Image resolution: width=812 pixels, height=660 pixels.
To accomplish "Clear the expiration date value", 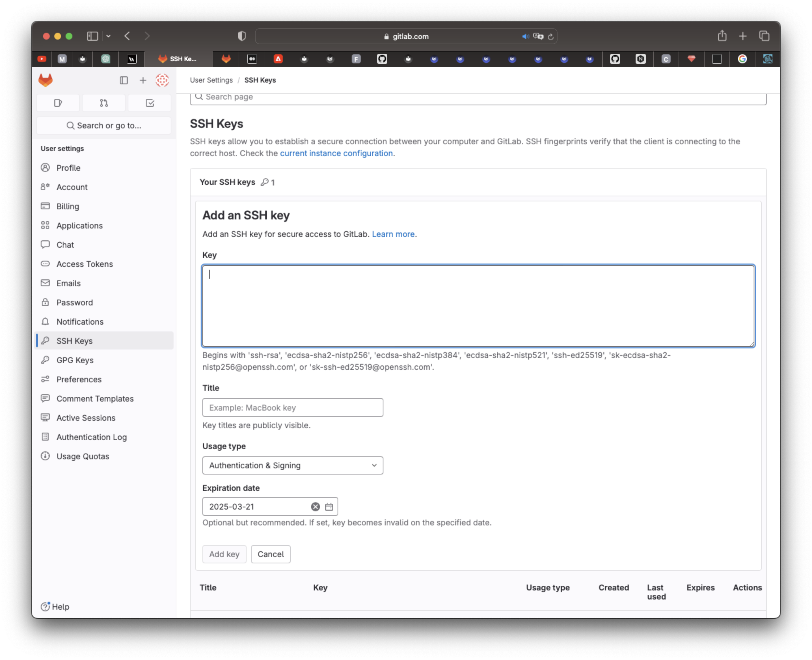I will 315,506.
